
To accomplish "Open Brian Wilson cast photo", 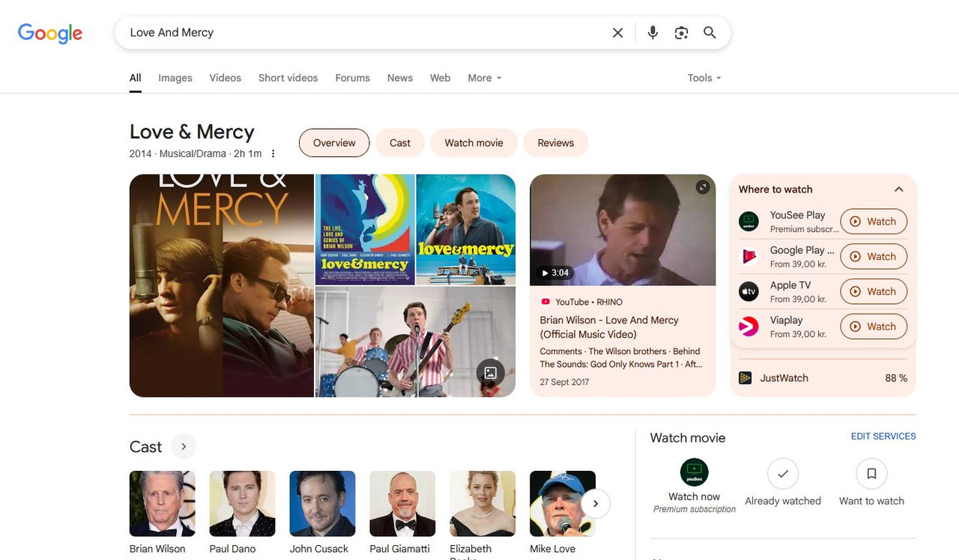I will pyautogui.click(x=163, y=504).
